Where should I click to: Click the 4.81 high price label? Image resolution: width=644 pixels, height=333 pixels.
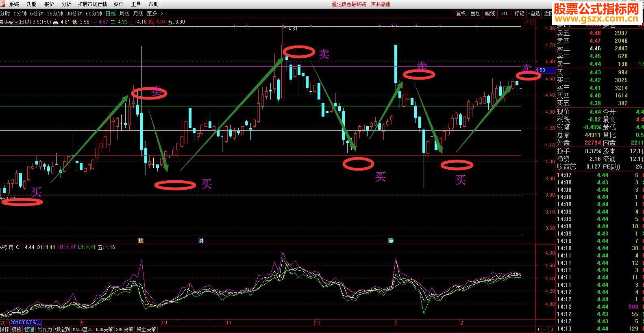(x=292, y=29)
